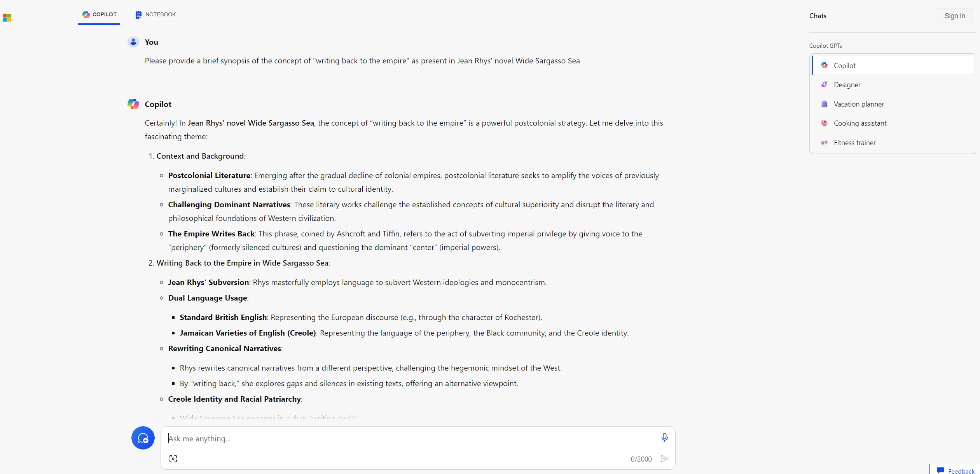Click the Designer icon in sidebar

tap(825, 84)
